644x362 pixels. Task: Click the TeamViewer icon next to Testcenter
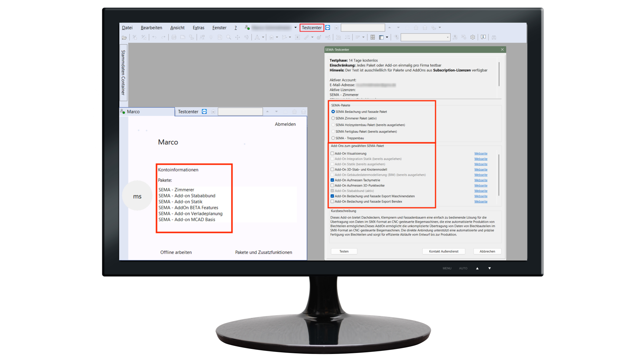[x=328, y=28]
